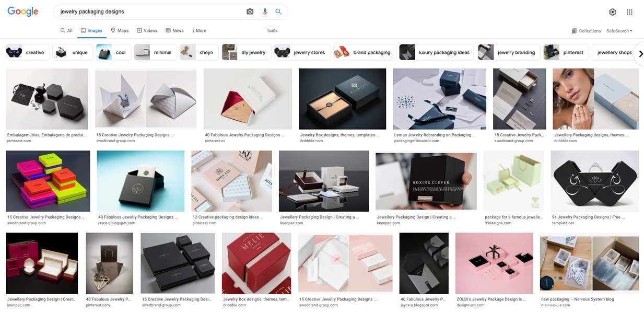The height and width of the screenshot is (312, 644).
Task: Click the right arrow to scroll filter chips
Action: tap(639, 52)
